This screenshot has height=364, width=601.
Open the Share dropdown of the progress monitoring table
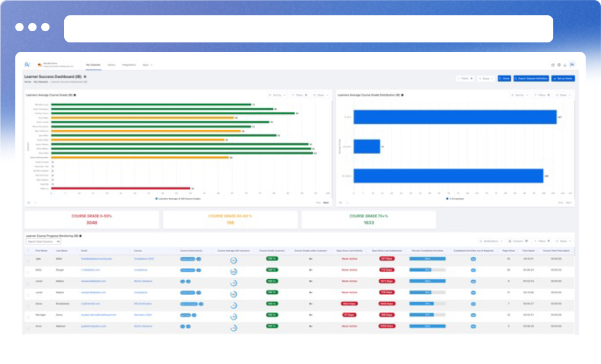(563, 241)
